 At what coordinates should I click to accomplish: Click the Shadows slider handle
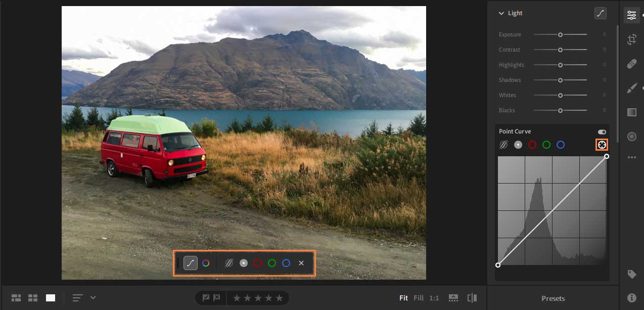coord(560,80)
